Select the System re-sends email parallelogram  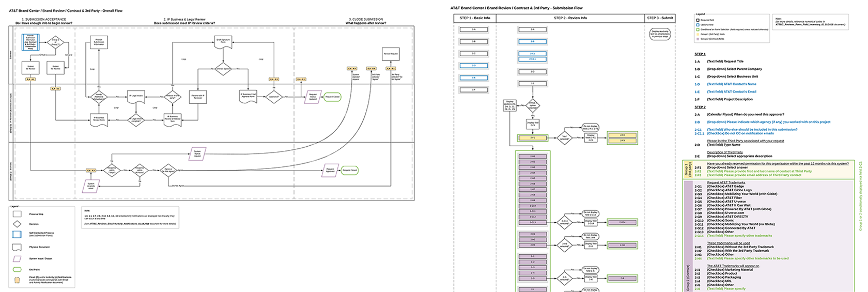(91, 186)
